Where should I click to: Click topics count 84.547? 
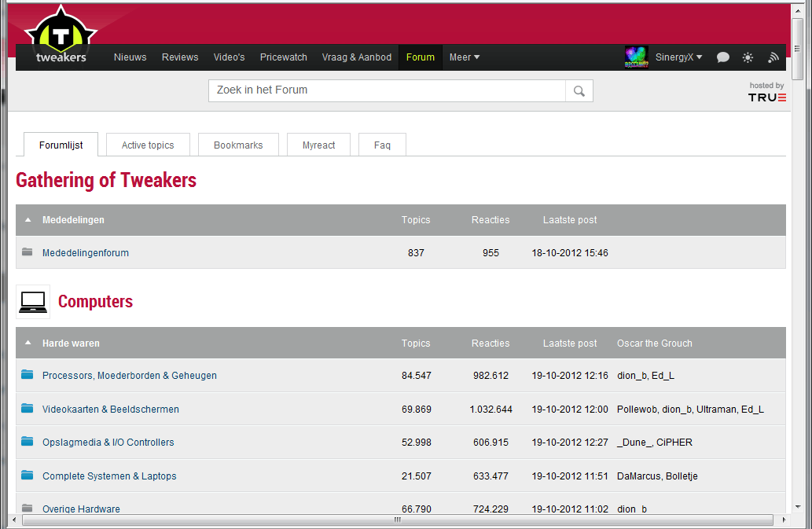pyautogui.click(x=417, y=375)
